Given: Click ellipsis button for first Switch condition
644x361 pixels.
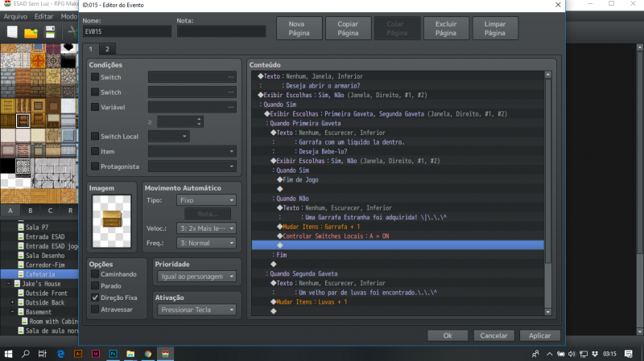Looking at the screenshot, I should click(x=231, y=77).
